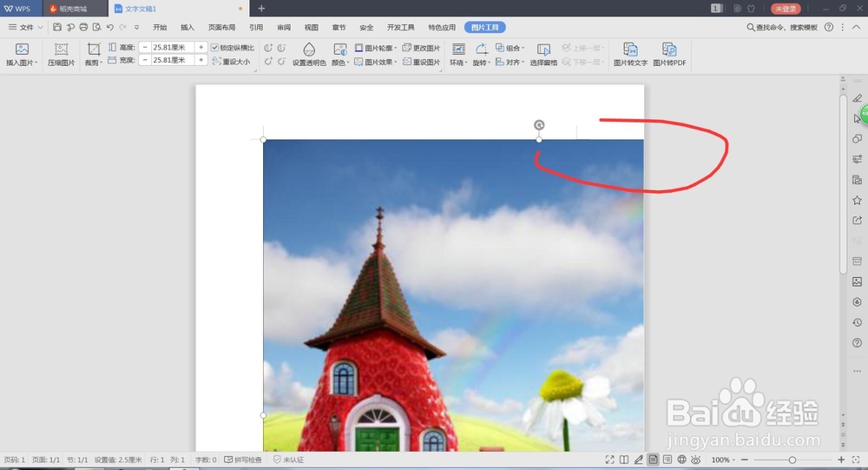Click the Reset Size (重设大小) button
This screenshot has height=470, width=868.
(x=232, y=62)
